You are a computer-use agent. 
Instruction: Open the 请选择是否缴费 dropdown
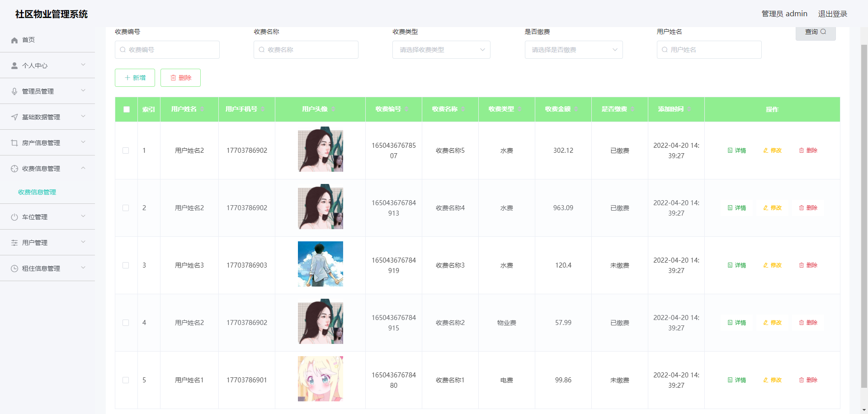(574, 50)
